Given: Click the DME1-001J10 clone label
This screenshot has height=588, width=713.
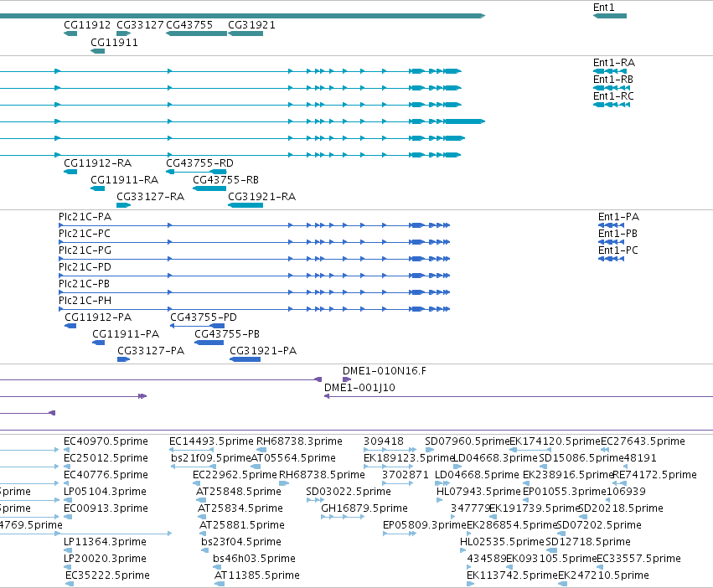Looking at the screenshot, I should (359, 388).
